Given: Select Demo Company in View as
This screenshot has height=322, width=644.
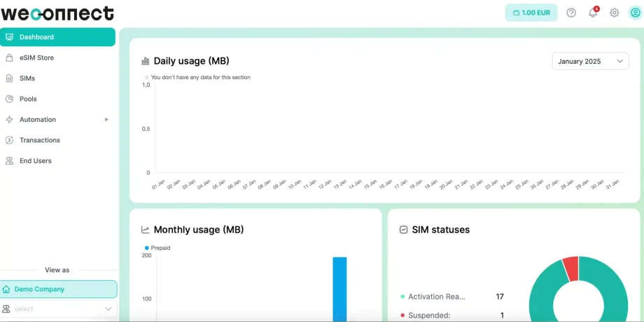Looking at the screenshot, I should 58,289.
